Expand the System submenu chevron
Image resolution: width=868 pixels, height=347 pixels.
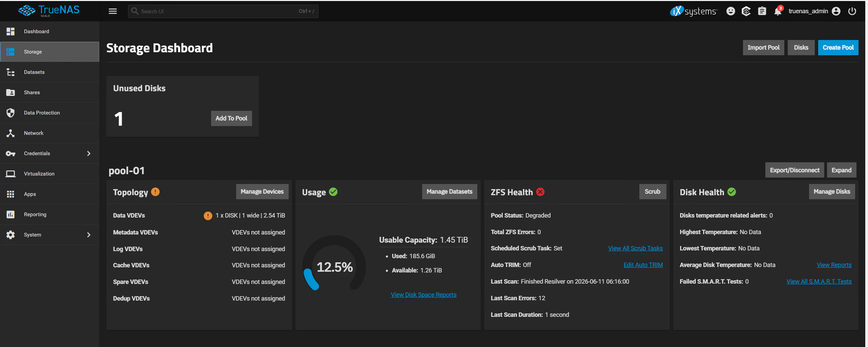(89, 235)
